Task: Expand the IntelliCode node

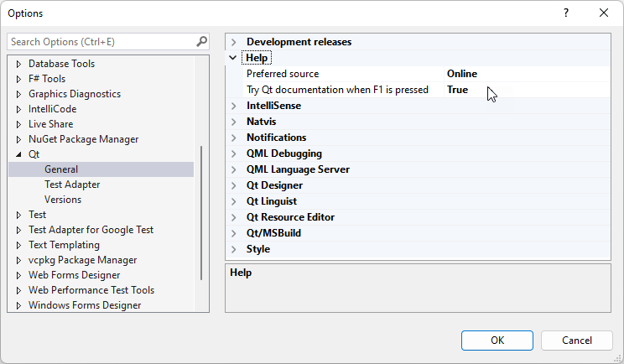Action: pyautogui.click(x=18, y=109)
